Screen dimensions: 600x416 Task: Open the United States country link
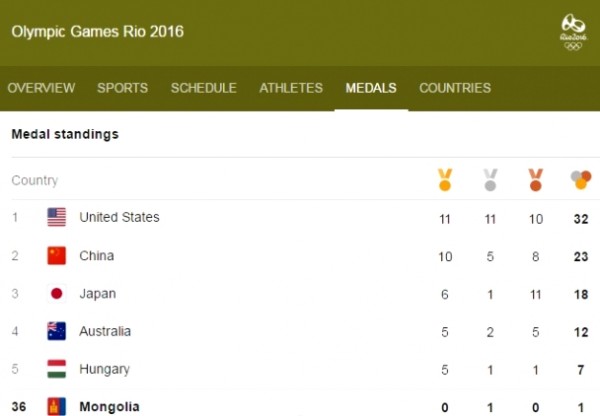tap(119, 217)
